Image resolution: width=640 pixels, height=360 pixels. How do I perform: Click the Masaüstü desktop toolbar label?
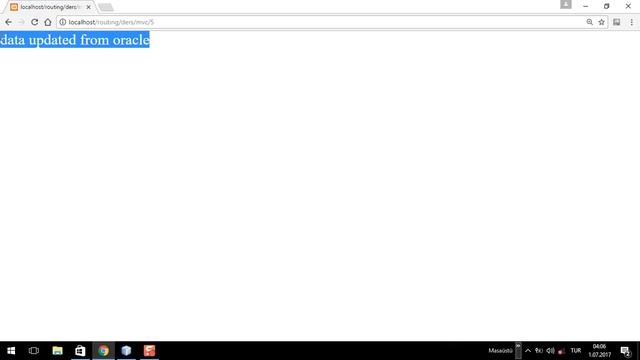coord(500,351)
